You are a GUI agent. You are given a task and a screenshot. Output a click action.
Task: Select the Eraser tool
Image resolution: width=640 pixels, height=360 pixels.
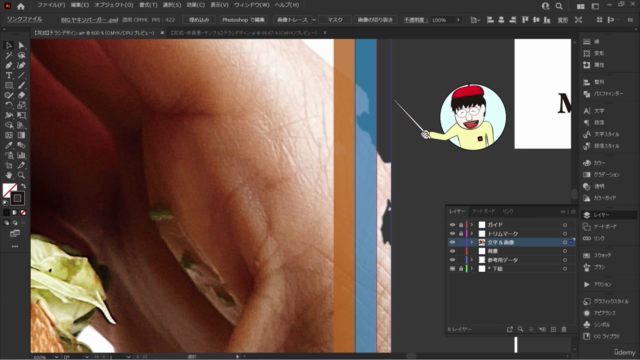[x=21, y=95]
